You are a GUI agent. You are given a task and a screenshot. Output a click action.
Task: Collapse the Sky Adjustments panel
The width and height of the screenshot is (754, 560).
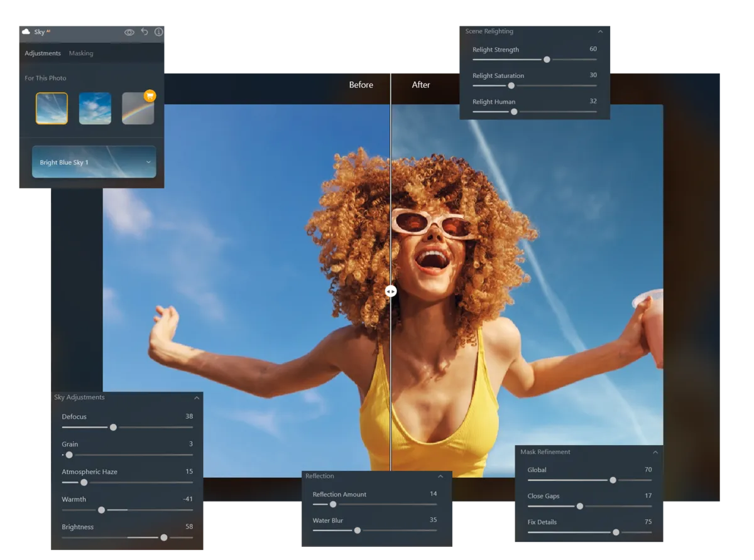(x=197, y=397)
